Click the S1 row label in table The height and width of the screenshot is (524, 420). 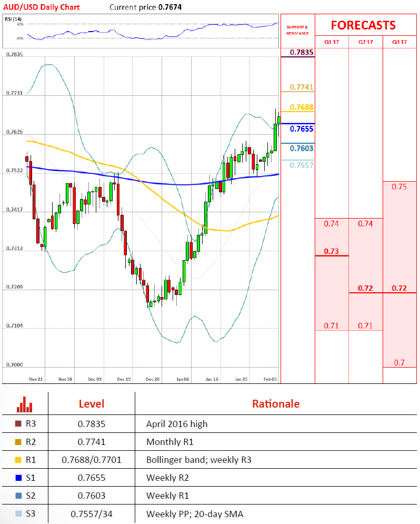pos(31,478)
